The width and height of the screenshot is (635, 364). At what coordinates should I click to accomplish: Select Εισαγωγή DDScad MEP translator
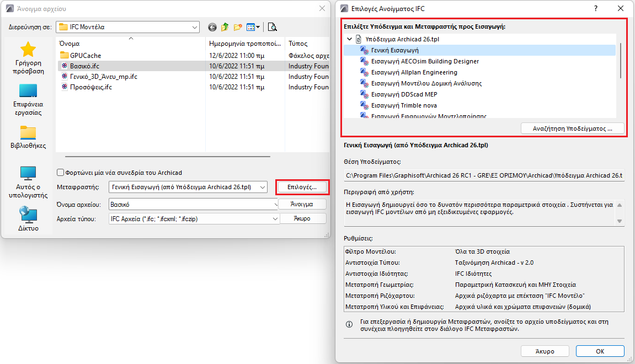(x=404, y=94)
